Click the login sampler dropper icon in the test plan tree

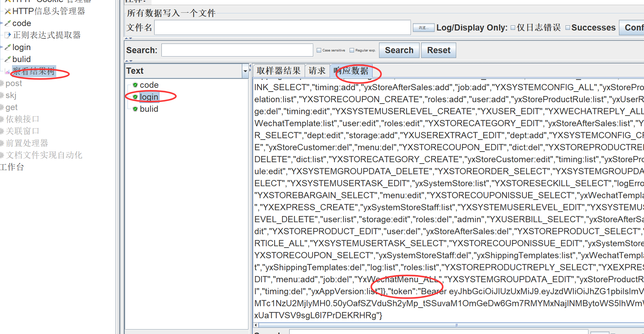point(8,47)
